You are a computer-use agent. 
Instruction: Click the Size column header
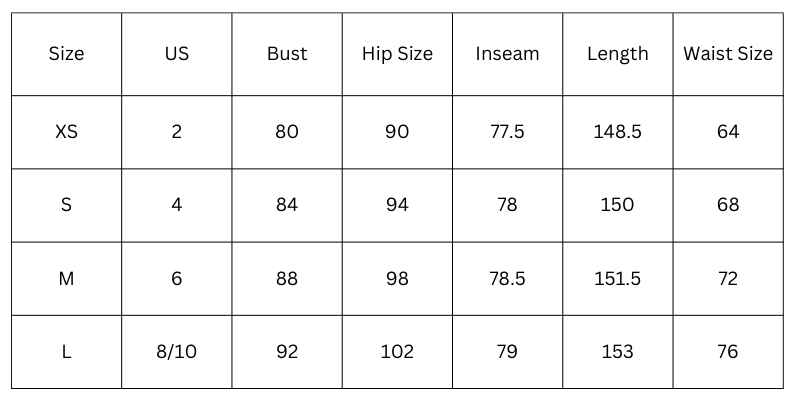[66, 54]
